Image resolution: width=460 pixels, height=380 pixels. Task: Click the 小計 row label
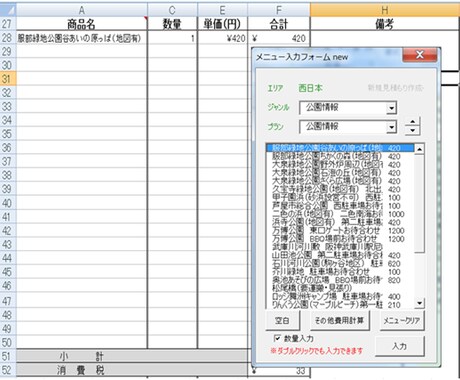tap(82, 356)
